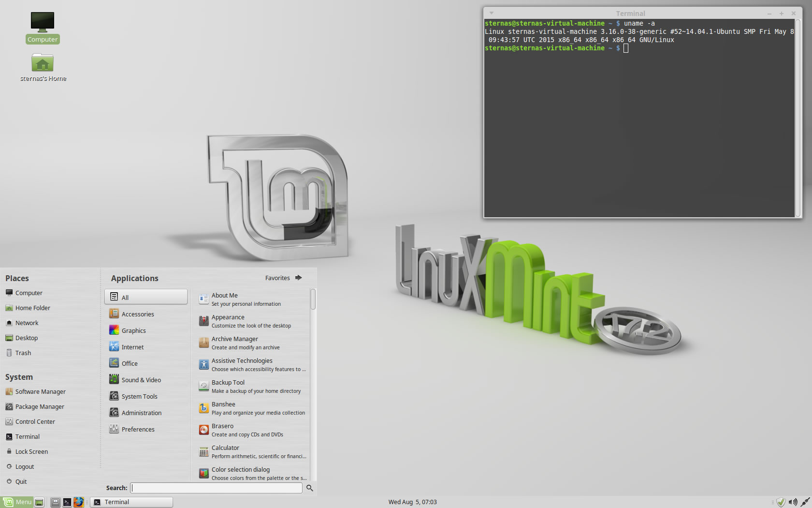Open Network under Places
Image resolution: width=812 pixels, height=508 pixels.
pyautogui.click(x=22, y=323)
